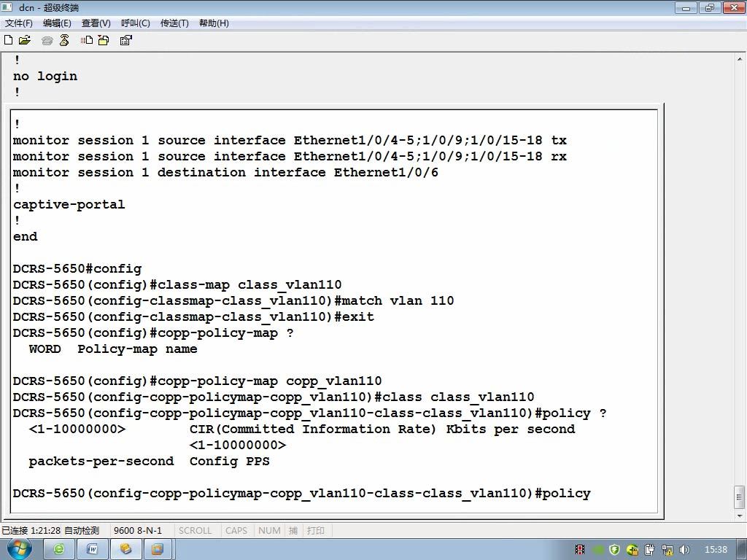Click the 'class-map class_vlan110' command line
This screenshot has height=560, width=747.
click(x=177, y=285)
